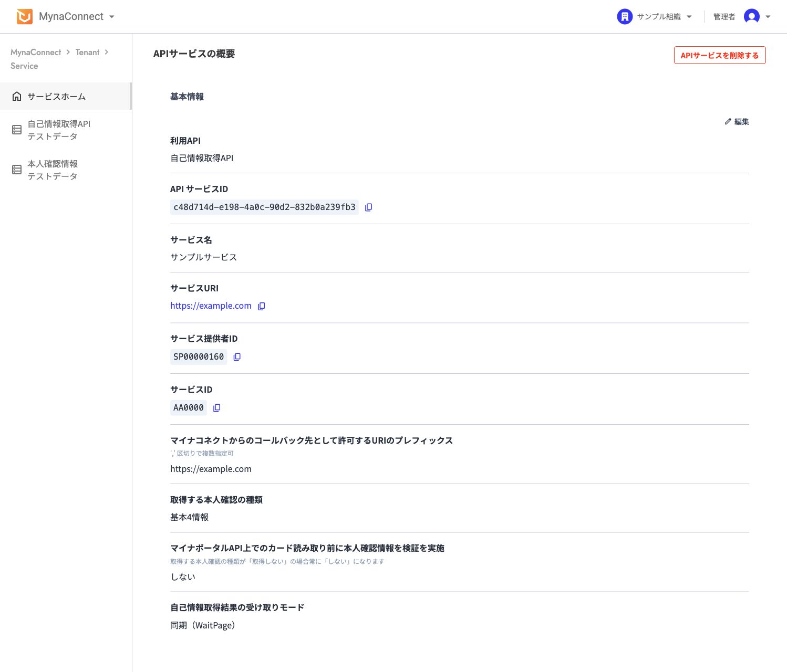Click the AA0000 service ID value
The width and height of the screenshot is (787, 672).
click(x=189, y=407)
